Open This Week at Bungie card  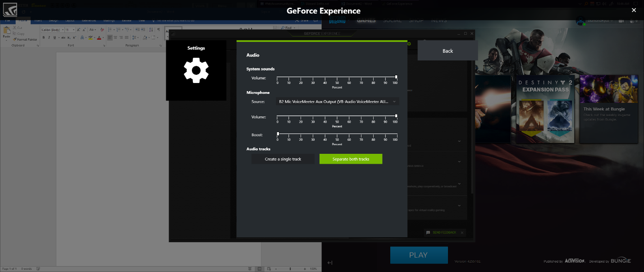coord(608,109)
